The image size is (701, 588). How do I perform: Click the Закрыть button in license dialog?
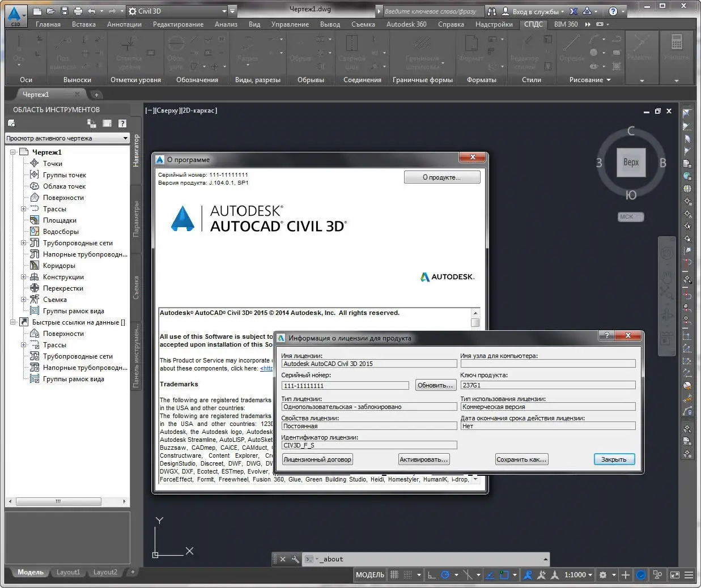click(614, 459)
